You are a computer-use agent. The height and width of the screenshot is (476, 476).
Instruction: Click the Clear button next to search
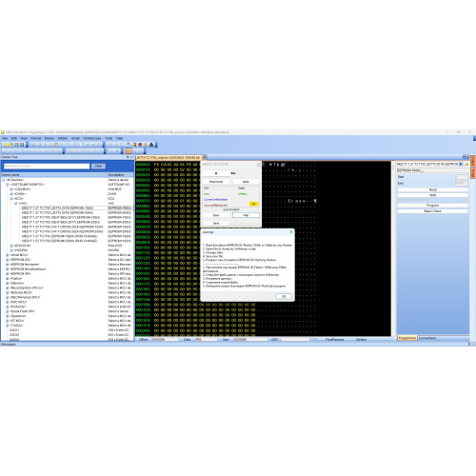click(x=98, y=166)
